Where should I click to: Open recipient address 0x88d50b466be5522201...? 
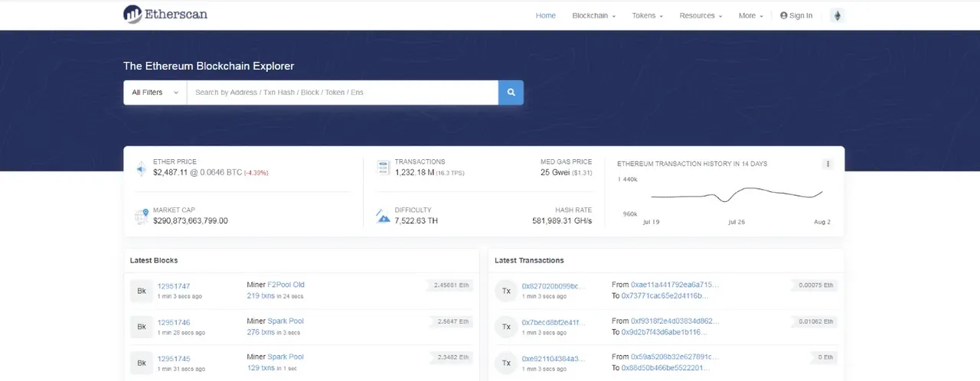665,367
